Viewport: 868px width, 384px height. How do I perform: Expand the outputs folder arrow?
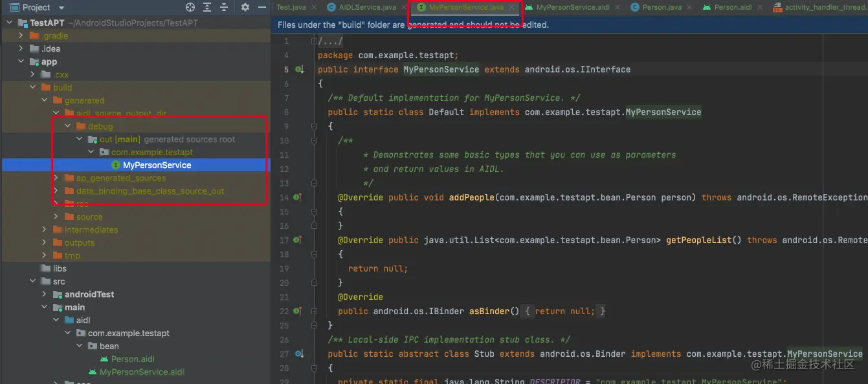coord(45,242)
